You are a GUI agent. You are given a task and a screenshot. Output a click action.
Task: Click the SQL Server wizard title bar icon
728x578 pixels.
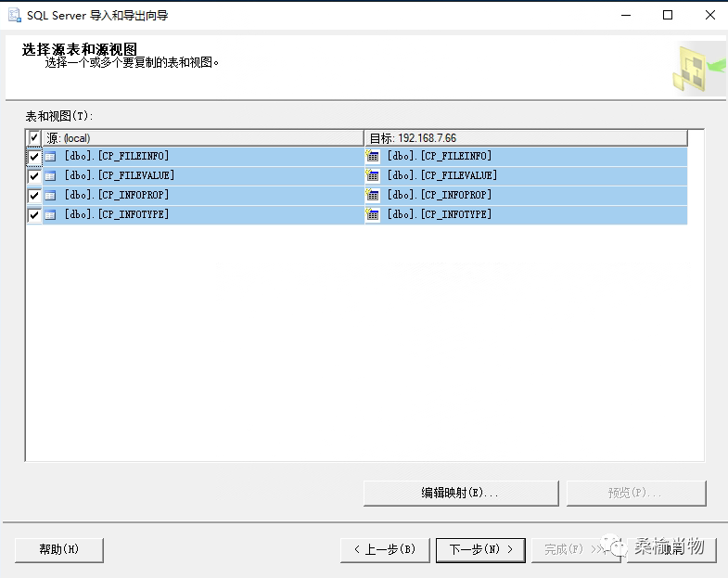15,15
